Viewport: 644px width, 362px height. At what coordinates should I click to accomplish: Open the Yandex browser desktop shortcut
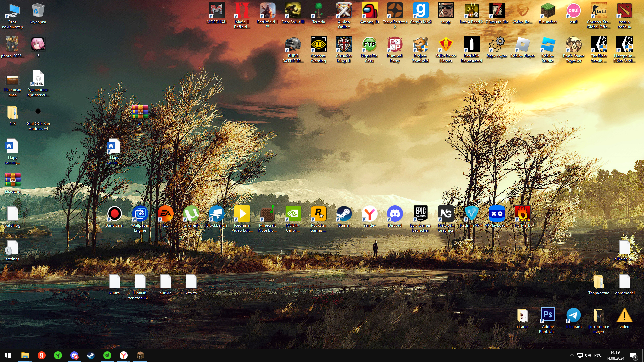369,217
